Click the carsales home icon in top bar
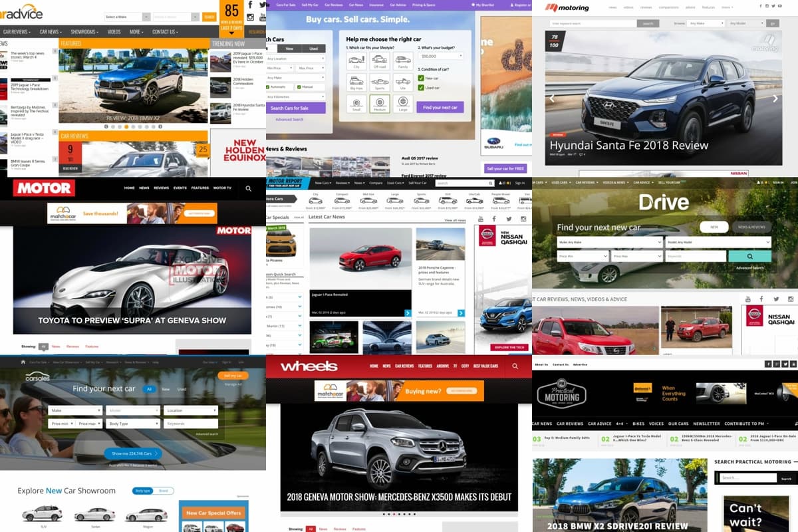 (x=23, y=362)
